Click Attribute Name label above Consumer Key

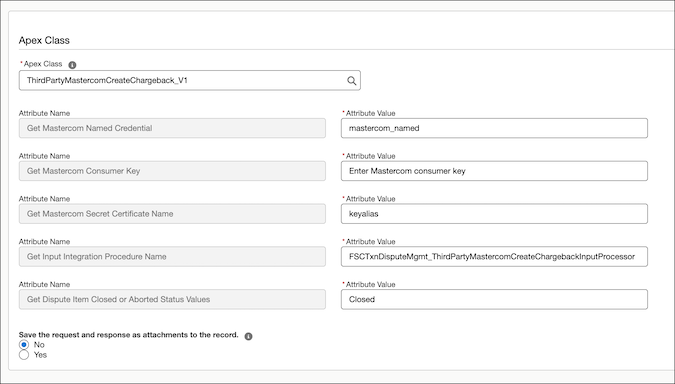tap(44, 156)
